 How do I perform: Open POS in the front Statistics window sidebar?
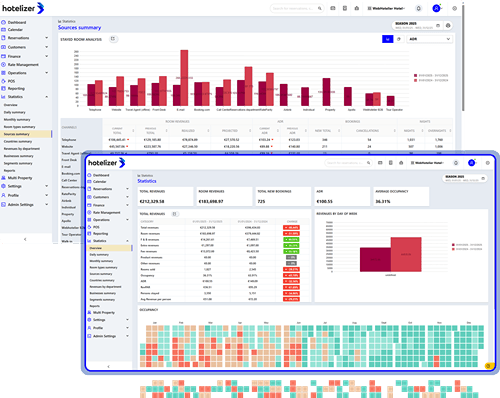pos(96,227)
